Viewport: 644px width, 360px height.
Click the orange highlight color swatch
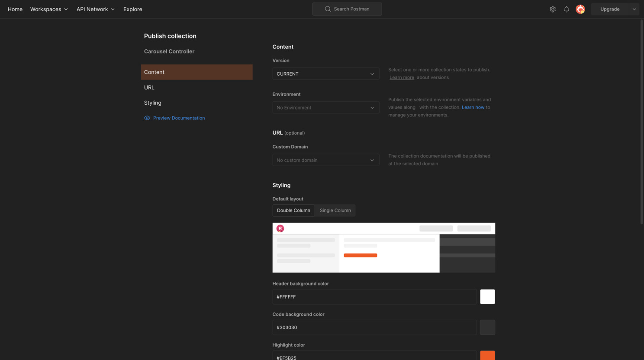(487, 356)
